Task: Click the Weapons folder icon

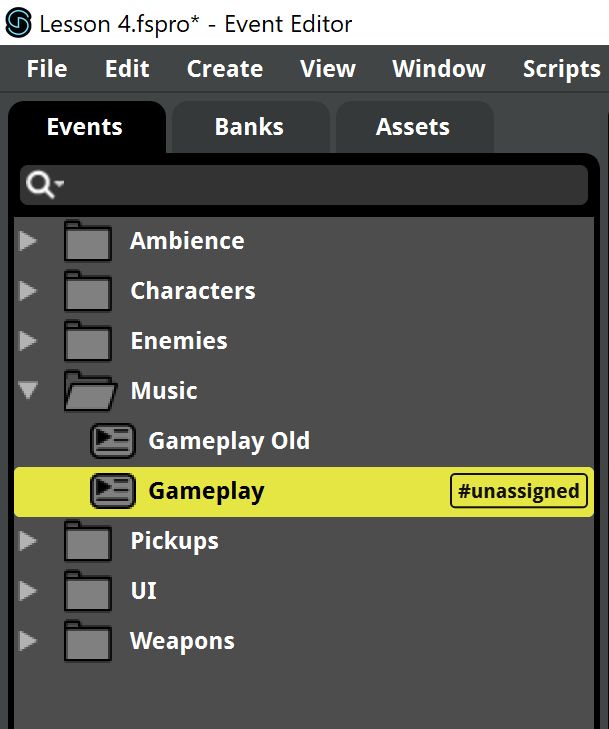Action: point(88,641)
